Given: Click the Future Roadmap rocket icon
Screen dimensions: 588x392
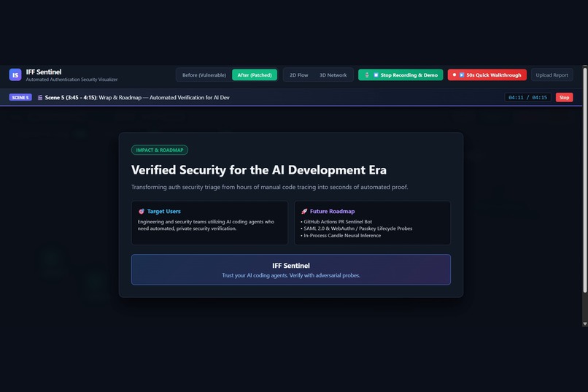Looking at the screenshot, I should coord(304,212).
